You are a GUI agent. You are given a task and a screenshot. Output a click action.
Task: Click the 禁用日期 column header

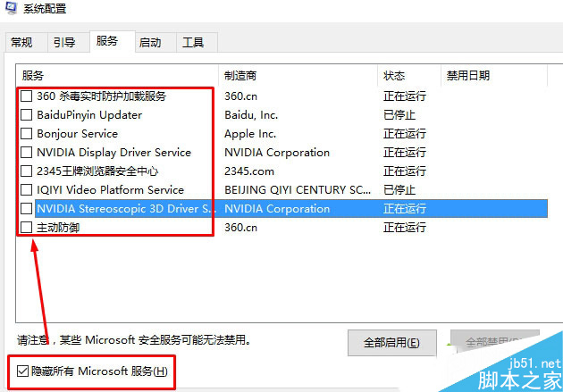coord(492,74)
